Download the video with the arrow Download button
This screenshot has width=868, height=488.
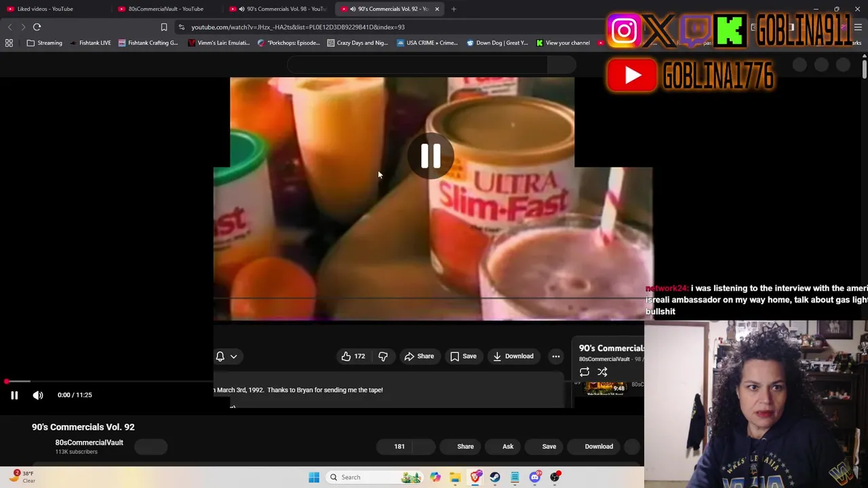(513, 357)
